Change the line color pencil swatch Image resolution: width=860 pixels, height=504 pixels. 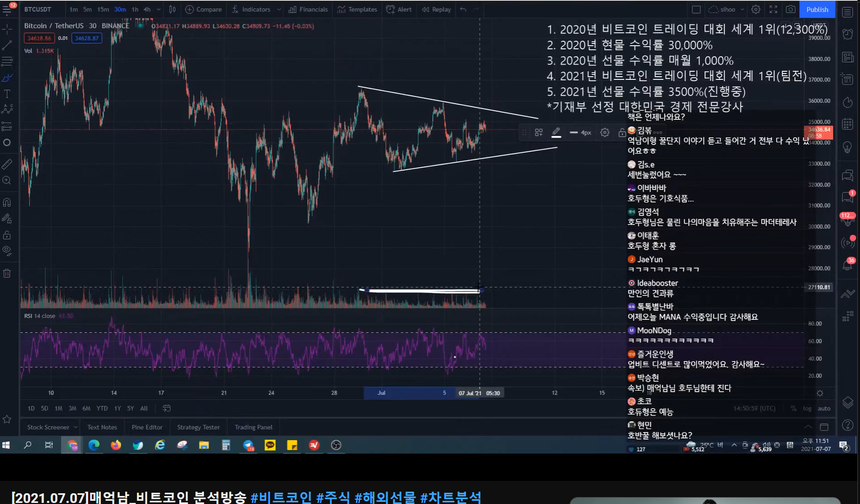(x=556, y=132)
